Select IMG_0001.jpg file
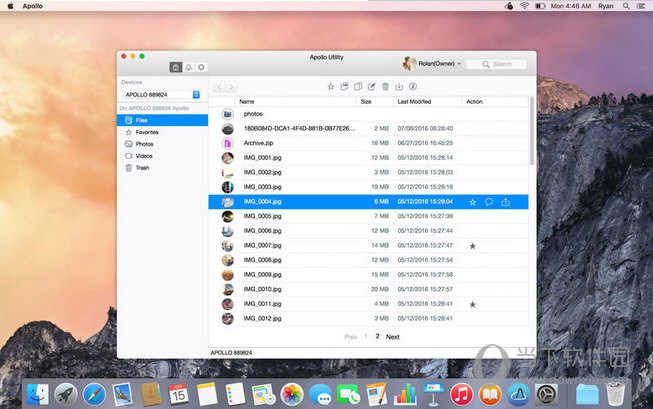Image resolution: width=653 pixels, height=409 pixels. tap(369, 157)
